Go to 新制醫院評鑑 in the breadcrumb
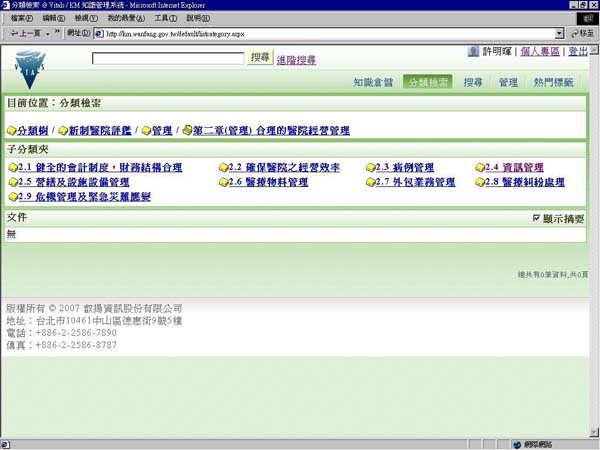Screen dimensions: 600x450 click(100, 131)
